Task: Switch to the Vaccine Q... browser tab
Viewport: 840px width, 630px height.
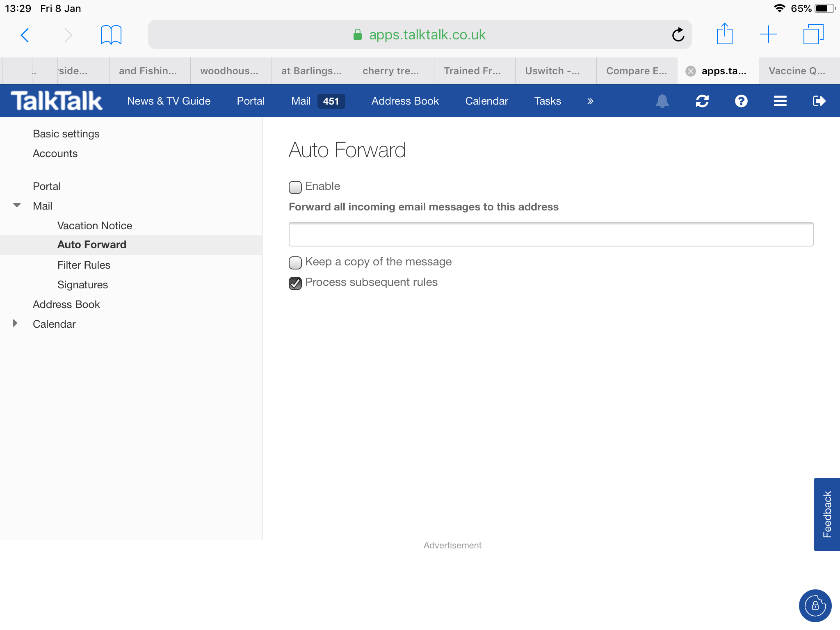Action: click(797, 71)
